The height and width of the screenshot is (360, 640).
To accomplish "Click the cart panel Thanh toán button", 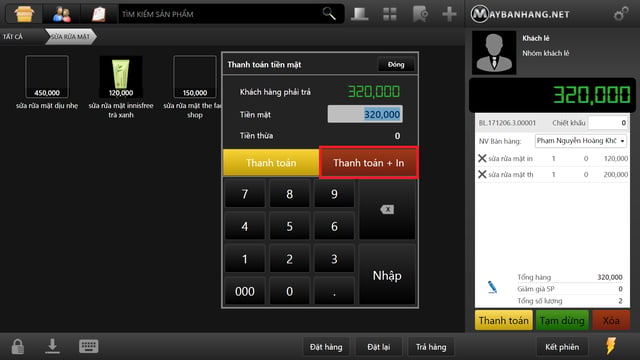I will pos(504,320).
